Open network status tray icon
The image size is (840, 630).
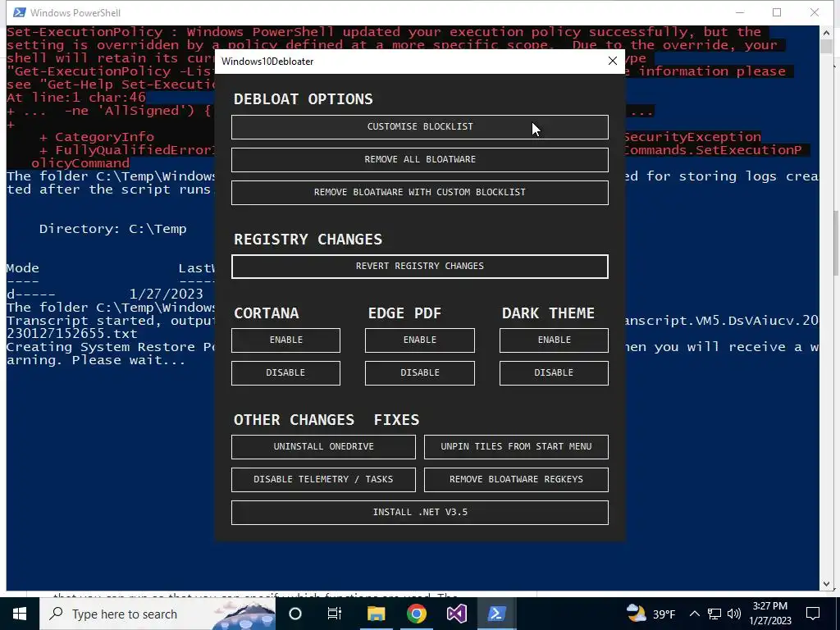point(714,614)
